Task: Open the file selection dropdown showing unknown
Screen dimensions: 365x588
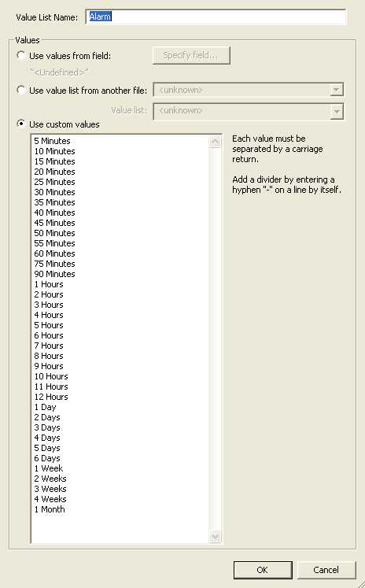Action: 249,90
